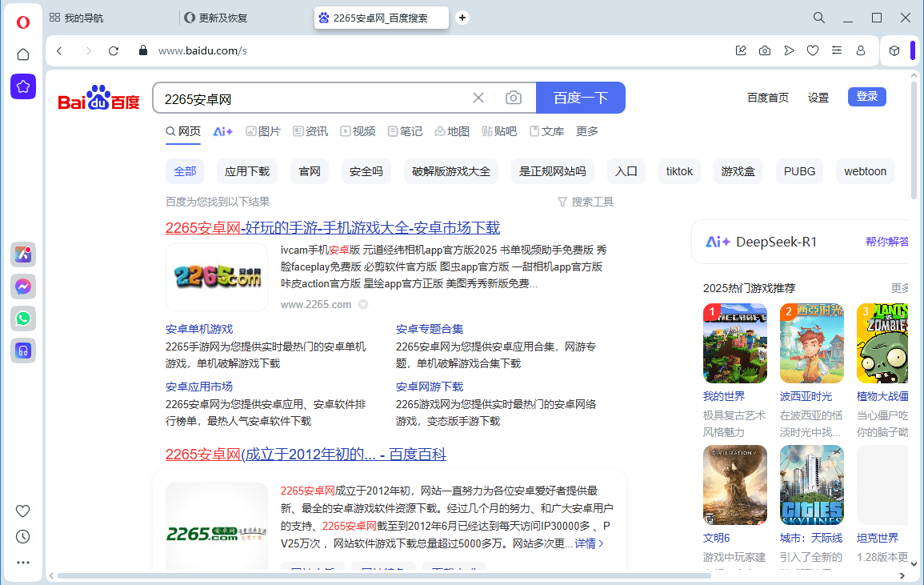
Task: Send page to My Flow via arrow icon
Action: 789,50
